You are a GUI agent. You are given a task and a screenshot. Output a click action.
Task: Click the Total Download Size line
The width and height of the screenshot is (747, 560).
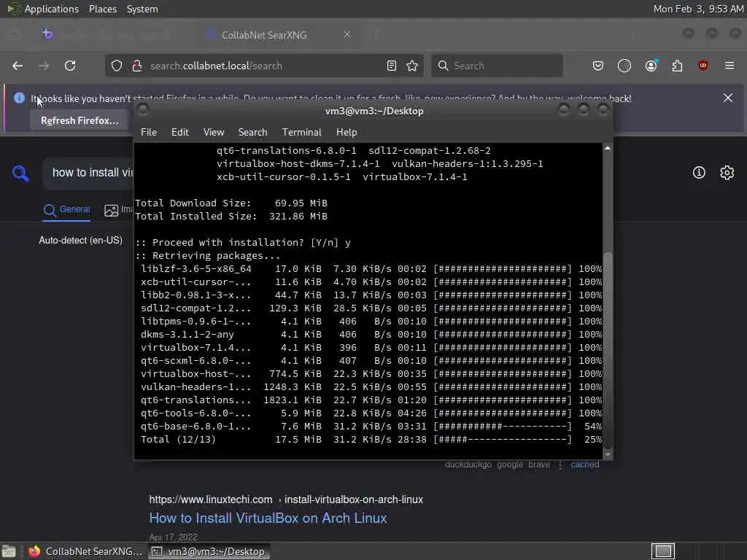pos(231,203)
